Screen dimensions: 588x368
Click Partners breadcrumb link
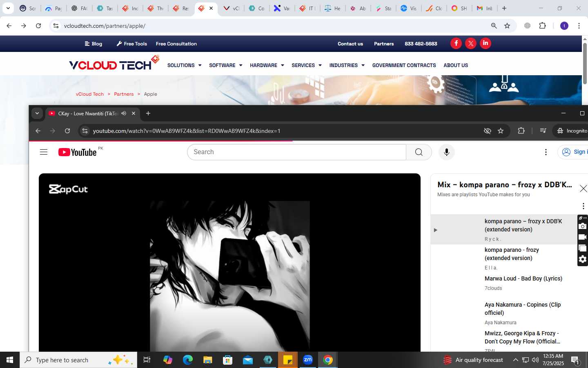124,94
